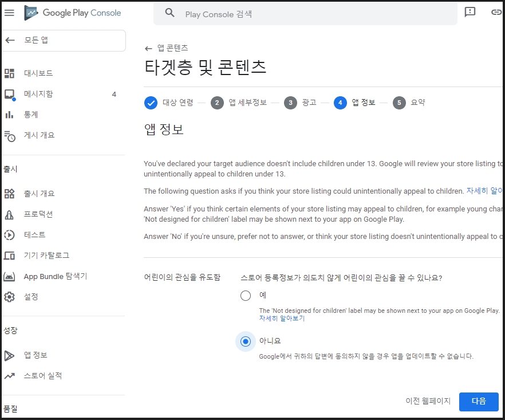This screenshot has width=505, height=420.
Task: Click the 앱 세부정보 step label
Action: [248, 103]
